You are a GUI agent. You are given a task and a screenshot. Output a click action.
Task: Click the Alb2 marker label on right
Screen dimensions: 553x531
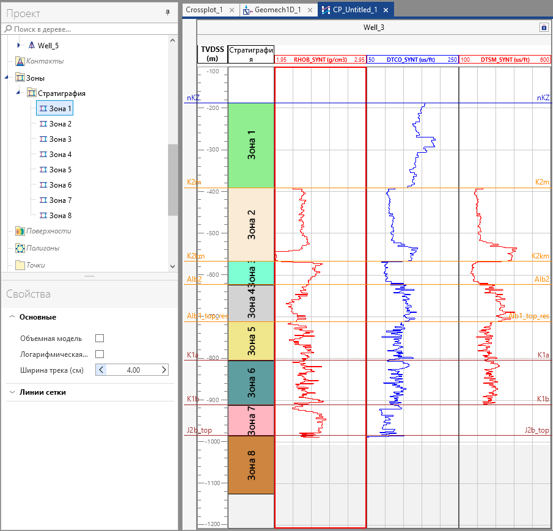click(542, 279)
